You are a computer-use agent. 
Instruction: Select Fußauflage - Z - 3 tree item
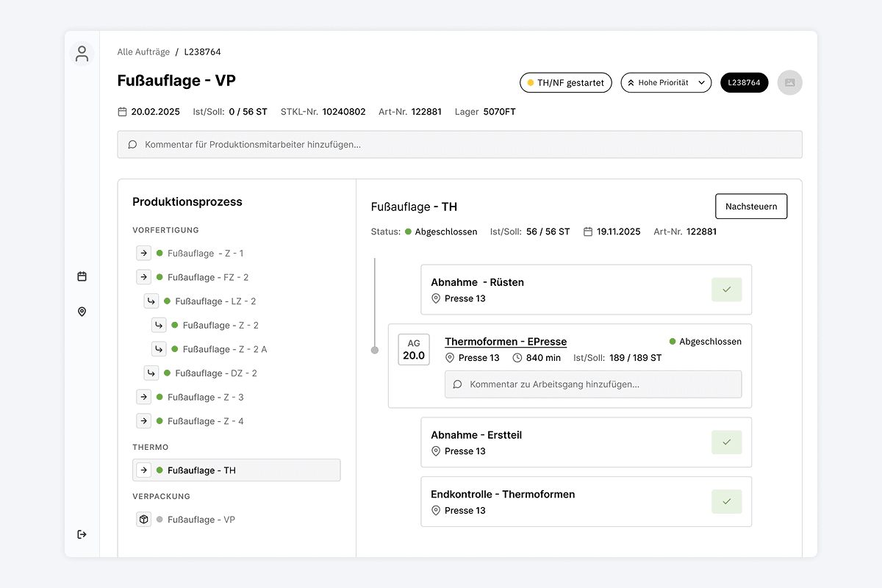click(205, 397)
